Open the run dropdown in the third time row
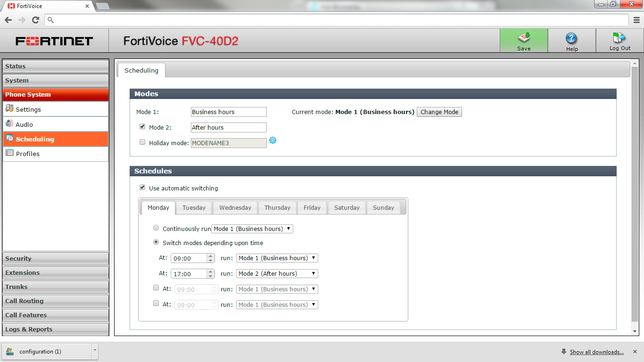Image resolution: width=644 pixels, height=362 pixels. point(277,289)
